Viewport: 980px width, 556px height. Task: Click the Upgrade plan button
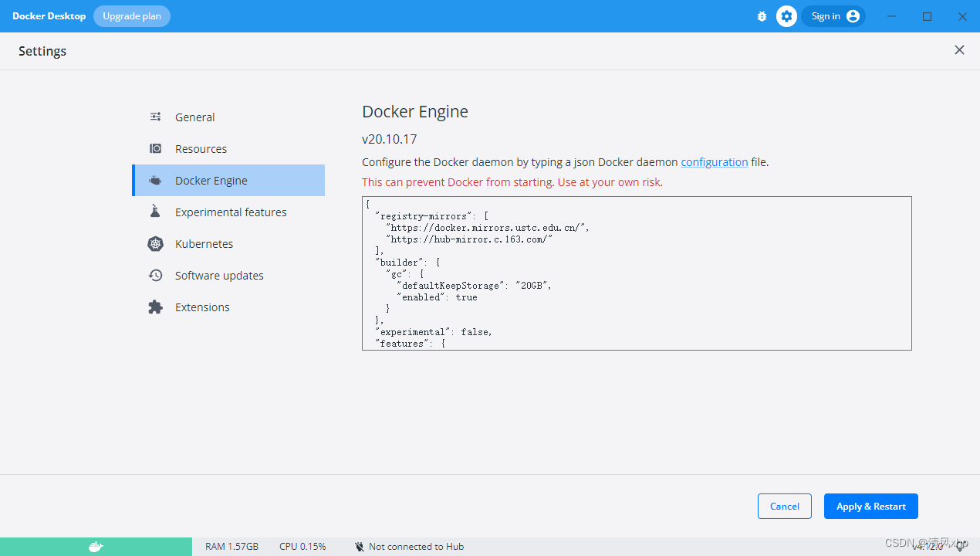tap(132, 16)
